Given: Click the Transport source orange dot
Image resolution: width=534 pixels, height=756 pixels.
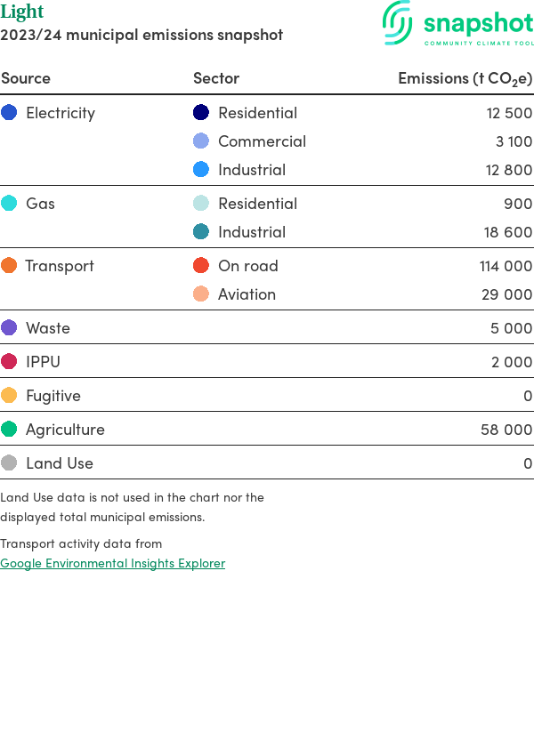Looking at the screenshot, I should pyautogui.click(x=9, y=266).
